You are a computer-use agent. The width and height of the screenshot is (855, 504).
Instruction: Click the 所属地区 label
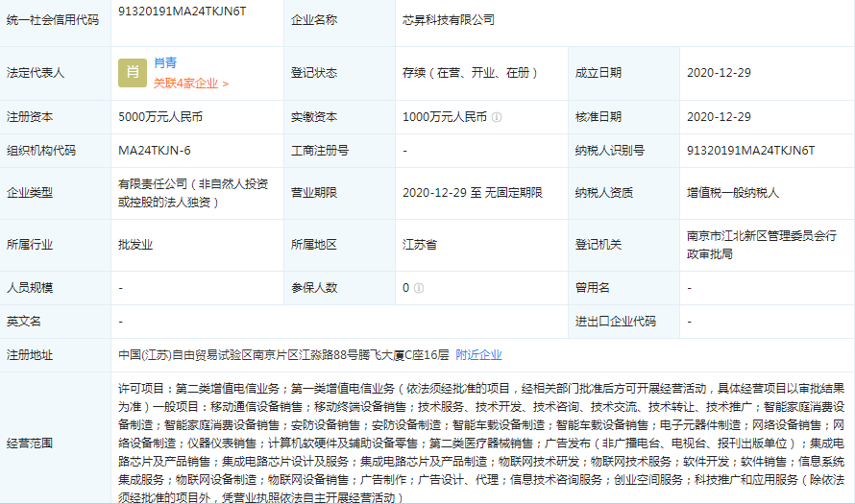pos(314,245)
